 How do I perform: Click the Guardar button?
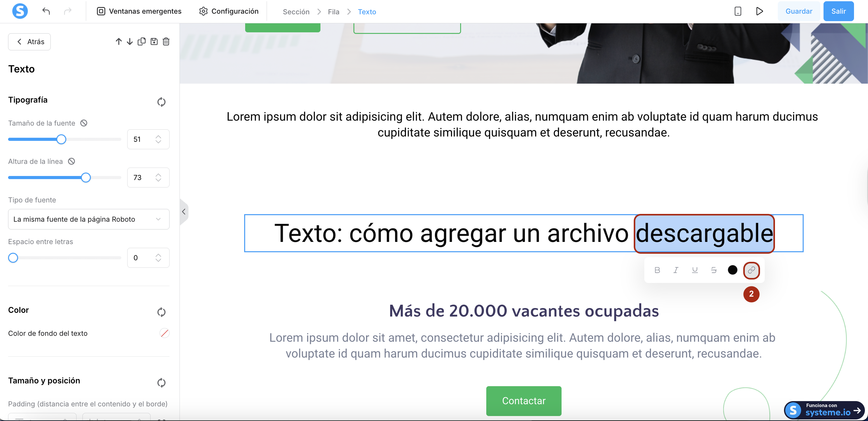799,12
